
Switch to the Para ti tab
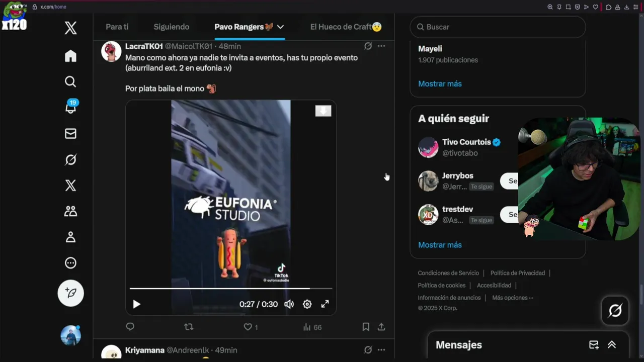117,27
